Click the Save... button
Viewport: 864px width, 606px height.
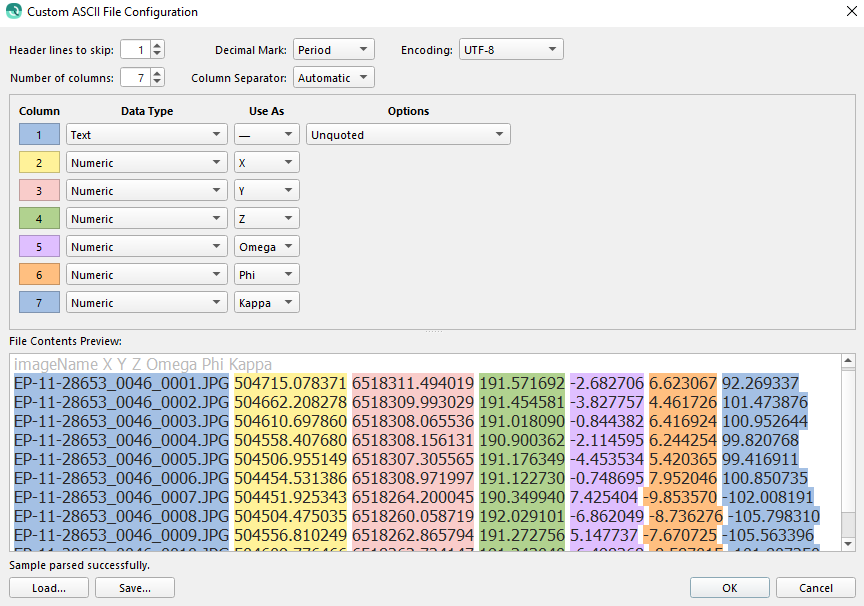click(x=134, y=588)
